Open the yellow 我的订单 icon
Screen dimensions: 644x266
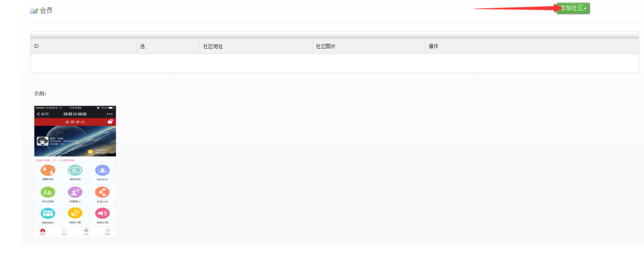75,214
